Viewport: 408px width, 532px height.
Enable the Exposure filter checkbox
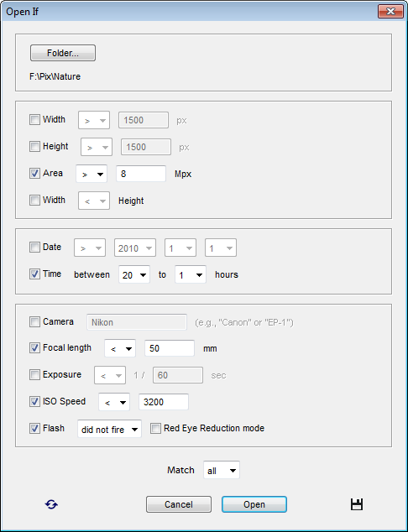(34, 375)
